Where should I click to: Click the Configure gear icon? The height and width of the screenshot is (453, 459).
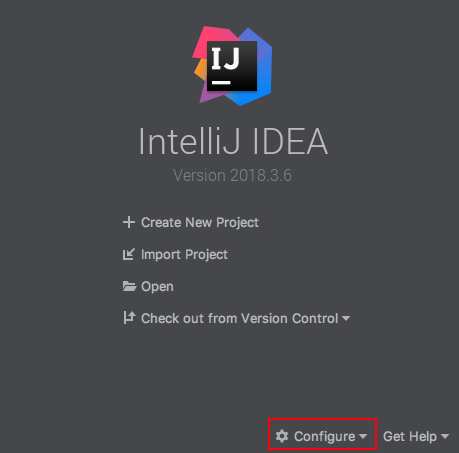coord(282,436)
